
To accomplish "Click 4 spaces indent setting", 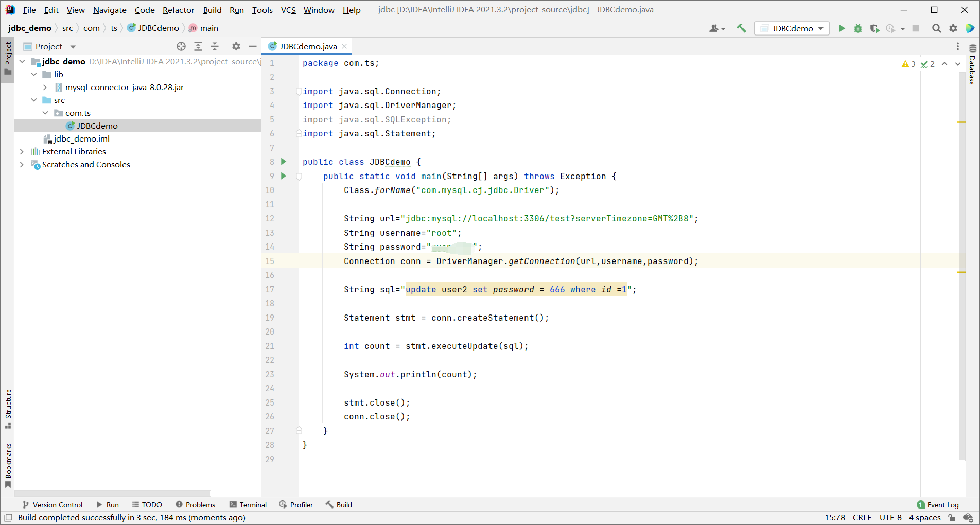I will coord(924,518).
